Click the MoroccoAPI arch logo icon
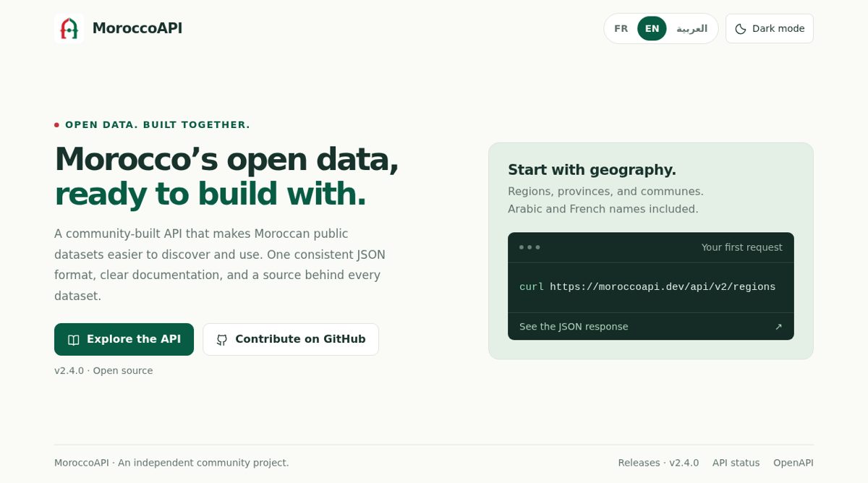The image size is (868, 483). pyautogui.click(x=69, y=28)
